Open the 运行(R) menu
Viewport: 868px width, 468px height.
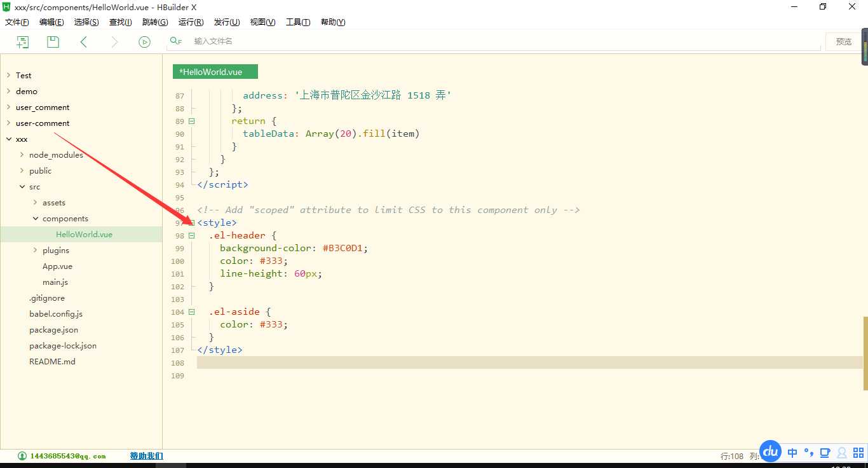(x=191, y=22)
